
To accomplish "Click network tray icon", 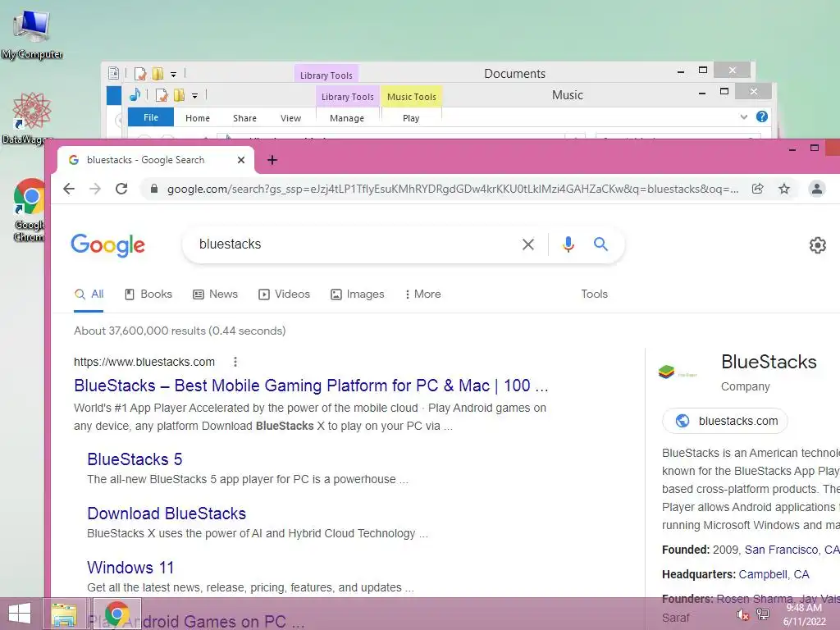I will [x=763, y=614].
